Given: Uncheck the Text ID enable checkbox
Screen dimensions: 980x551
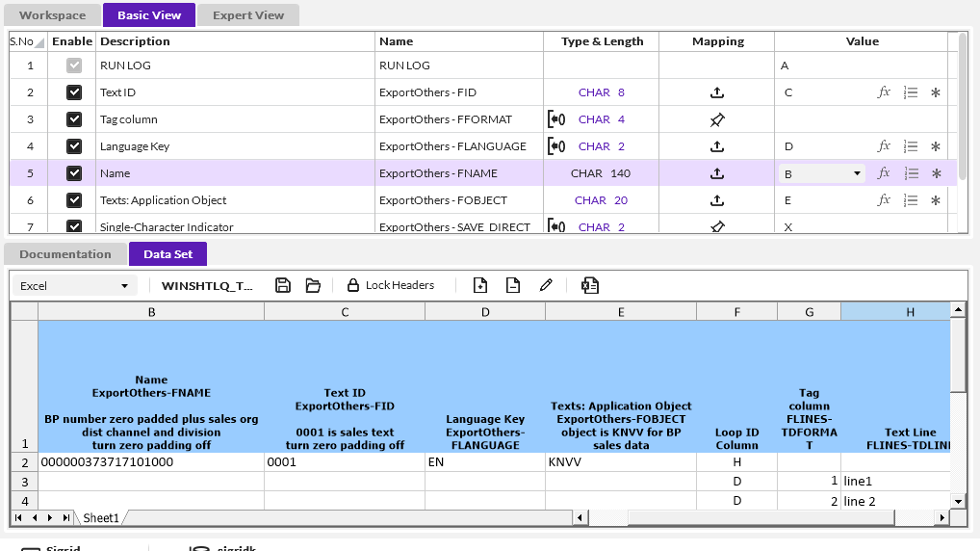Looking at the screenshot, I should pos(73,92).
